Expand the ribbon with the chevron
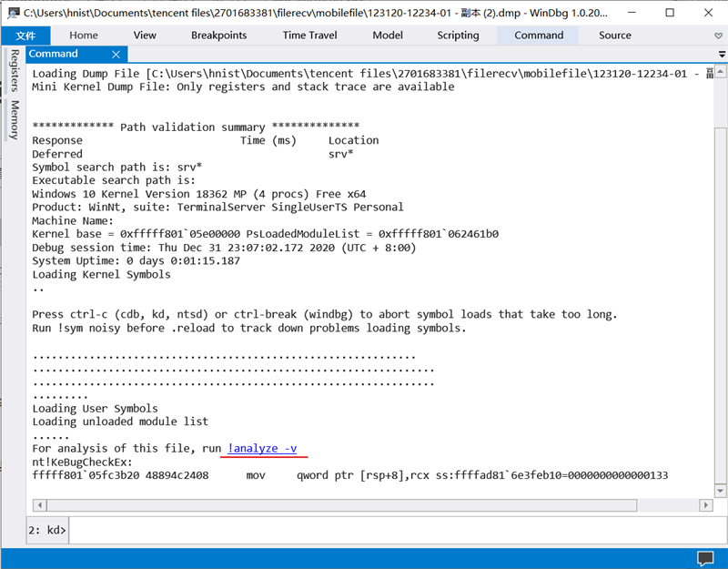The height and width of the screenshot is (569, 728). point(718,36)
